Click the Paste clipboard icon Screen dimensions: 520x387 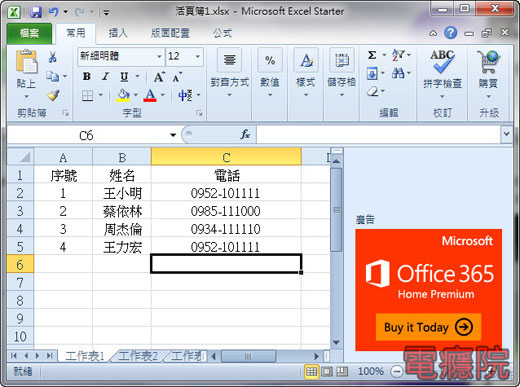point(26,61)
